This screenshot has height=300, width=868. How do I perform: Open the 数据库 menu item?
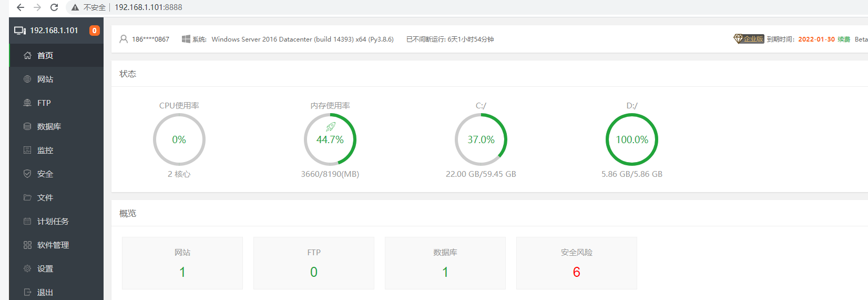[x=56, y=126]
